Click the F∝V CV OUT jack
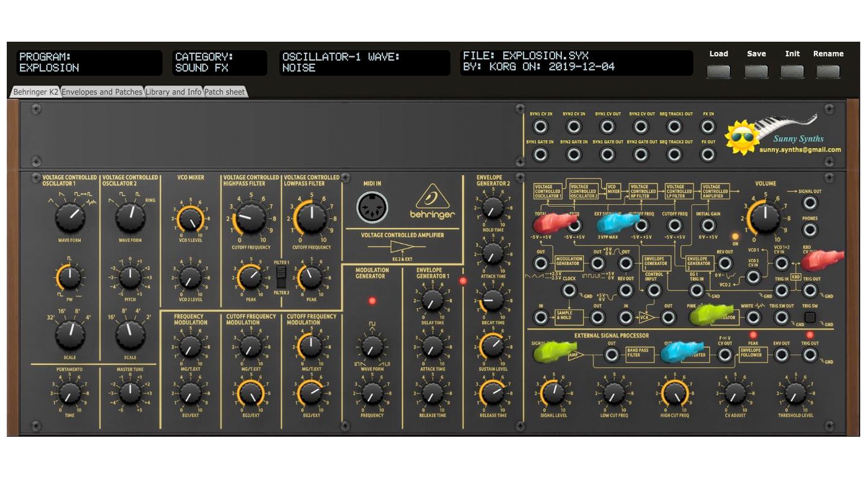Image resolution: width=868 pixels, height=479 pixels. pyautogui.click(x=725, y=355)
